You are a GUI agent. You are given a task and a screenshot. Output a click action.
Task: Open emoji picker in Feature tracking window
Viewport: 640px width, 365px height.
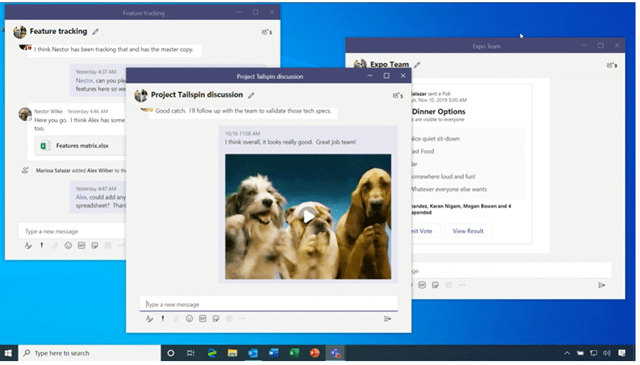pos(68,245)
